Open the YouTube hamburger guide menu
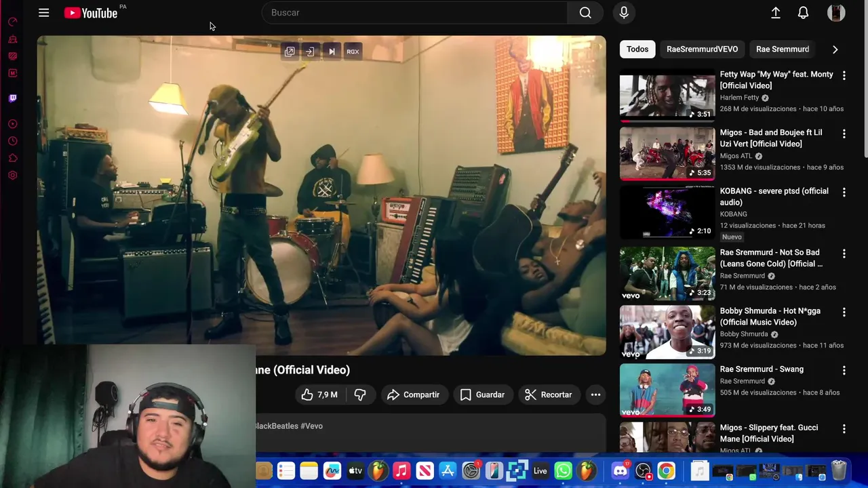This screenshot has height=488, width=868. [43, 13]
